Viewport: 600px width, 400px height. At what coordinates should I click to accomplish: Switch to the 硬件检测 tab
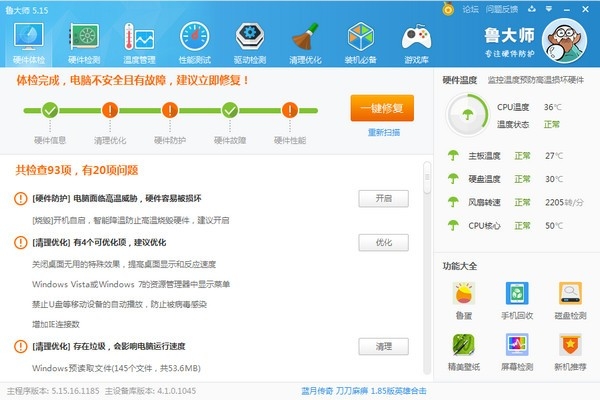(x=84, y=43)
